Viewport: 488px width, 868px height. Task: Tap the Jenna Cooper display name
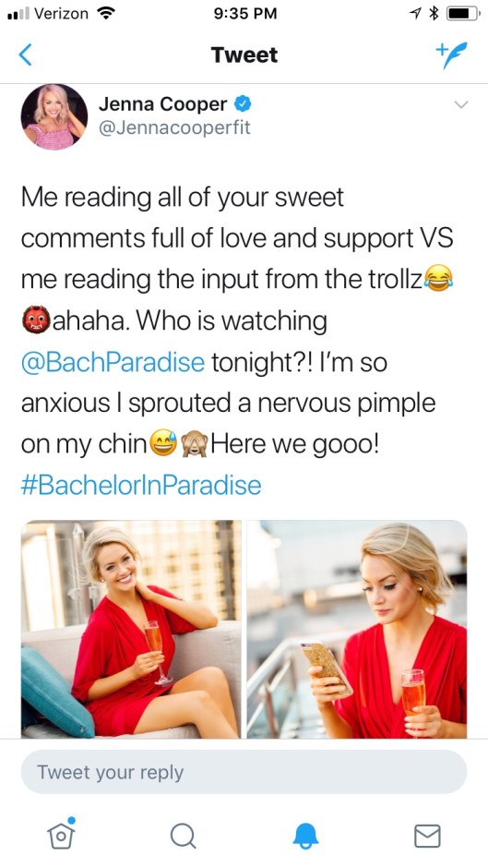click(x=162, y=103)
